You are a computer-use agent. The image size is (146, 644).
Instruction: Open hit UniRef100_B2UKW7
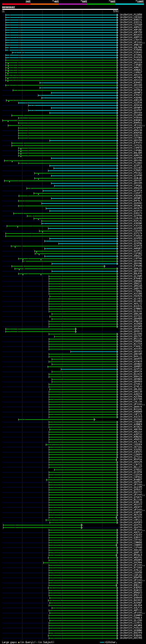tap(131, 603)
